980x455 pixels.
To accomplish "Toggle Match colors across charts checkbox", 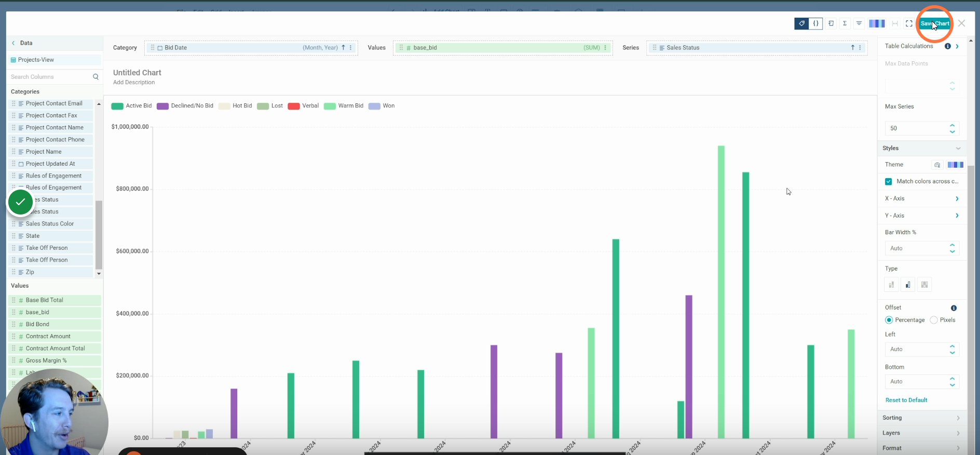I will pos(889,182).
